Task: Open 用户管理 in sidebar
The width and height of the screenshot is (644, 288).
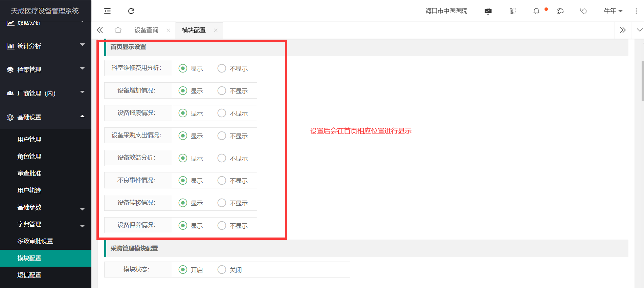Action: pos(29,140)
